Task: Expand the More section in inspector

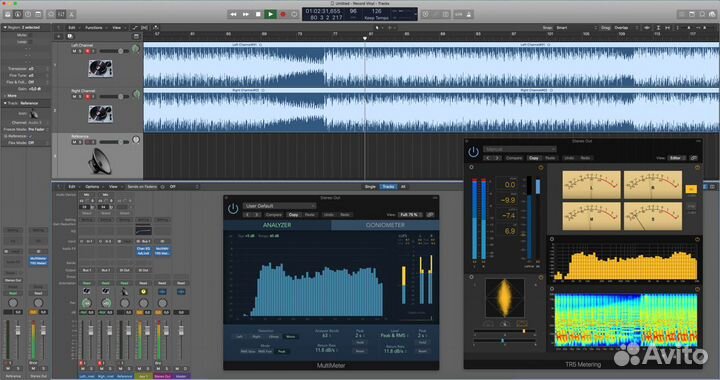Action: (5, 96)
